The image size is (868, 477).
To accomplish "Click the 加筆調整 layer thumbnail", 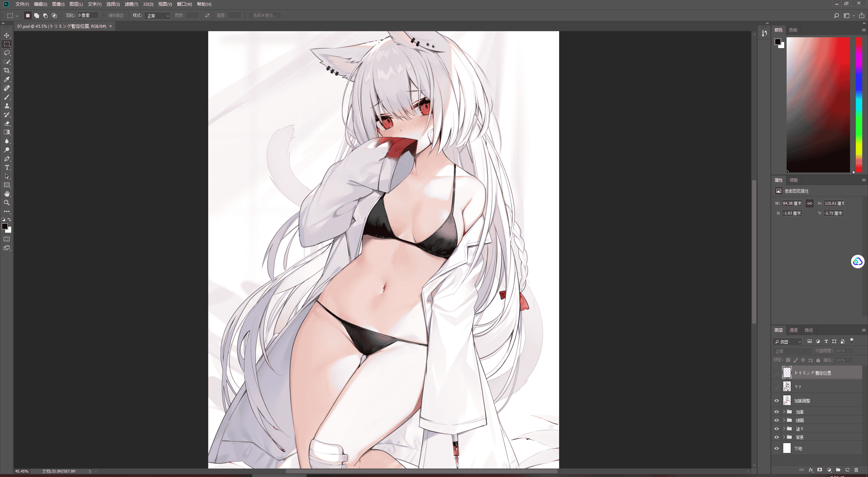I will (787, 401).
